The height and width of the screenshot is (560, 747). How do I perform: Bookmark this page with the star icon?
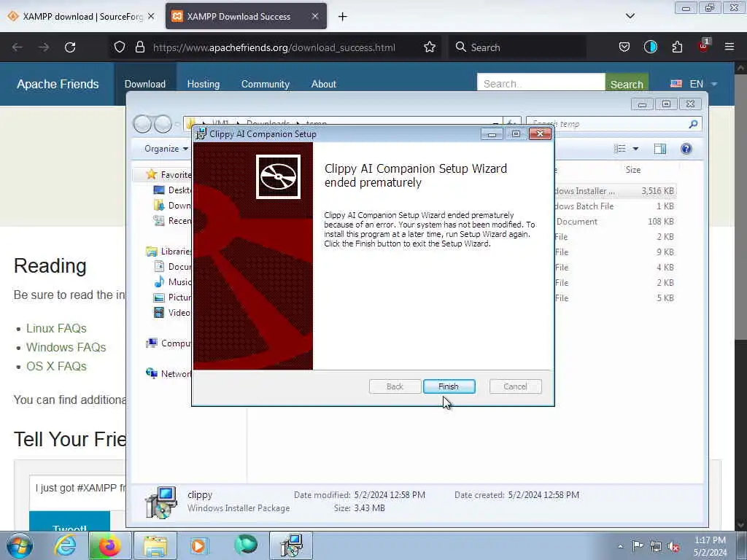[x=429, y=47]
